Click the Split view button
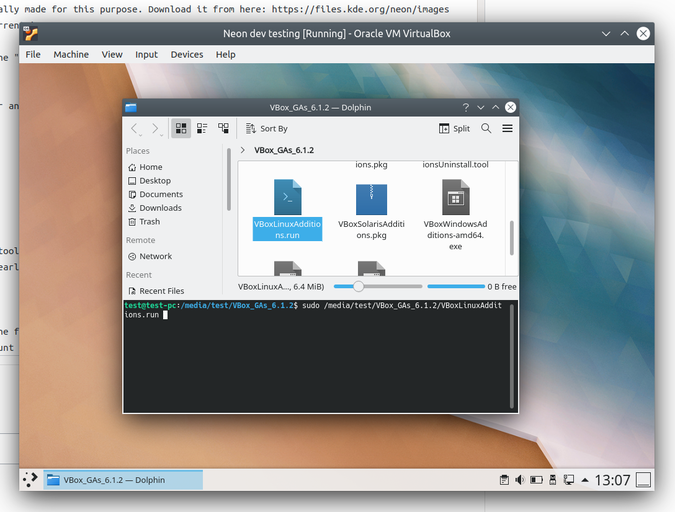Viewport: 675px width, 512px height. 455,128
